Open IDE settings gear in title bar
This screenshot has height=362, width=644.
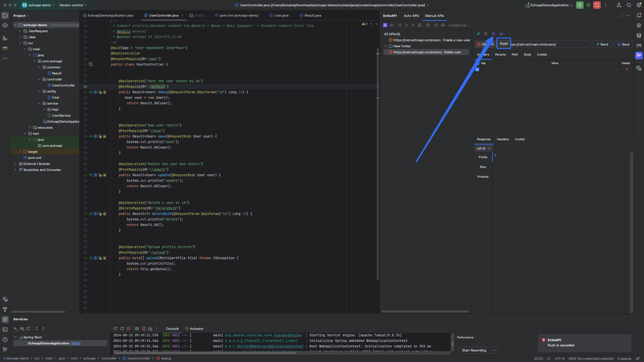click(x=639, y=5)
